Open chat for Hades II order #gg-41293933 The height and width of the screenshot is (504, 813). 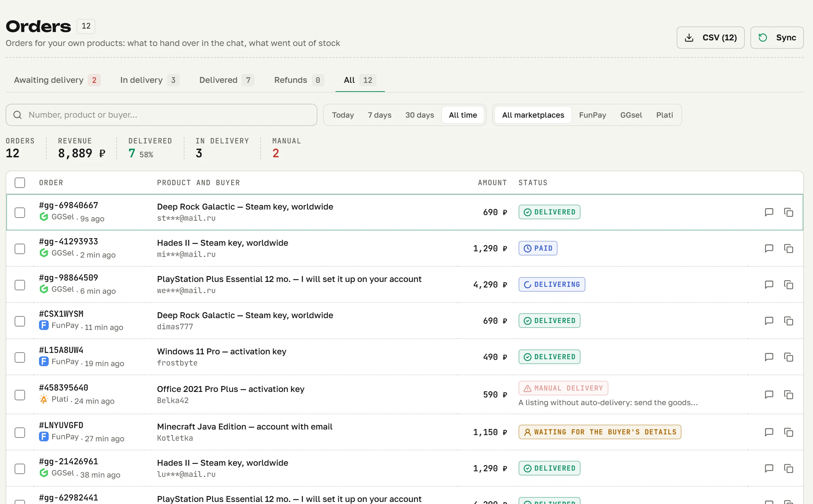point(769,249)
